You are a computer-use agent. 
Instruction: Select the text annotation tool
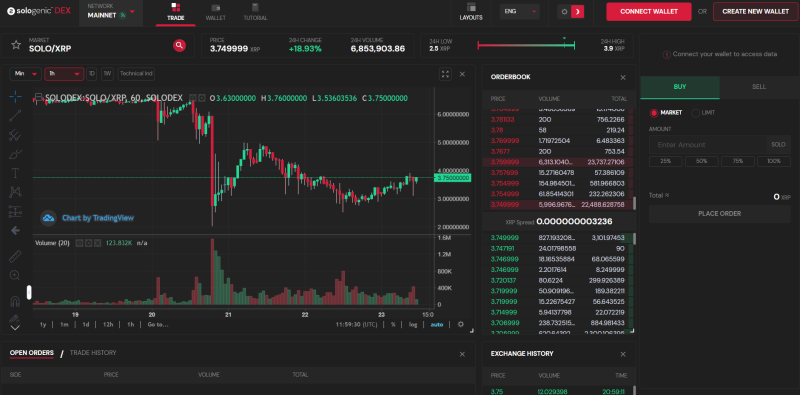pos(15,172)
